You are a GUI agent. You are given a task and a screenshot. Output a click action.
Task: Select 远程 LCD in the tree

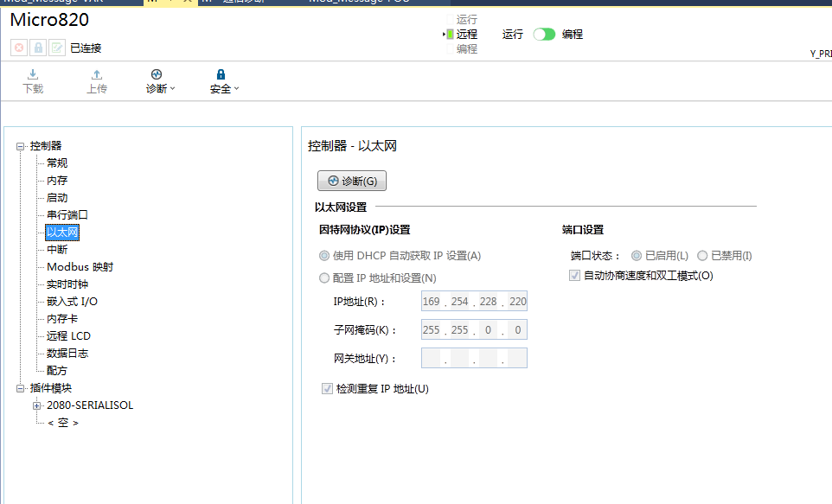coord(68,335)
